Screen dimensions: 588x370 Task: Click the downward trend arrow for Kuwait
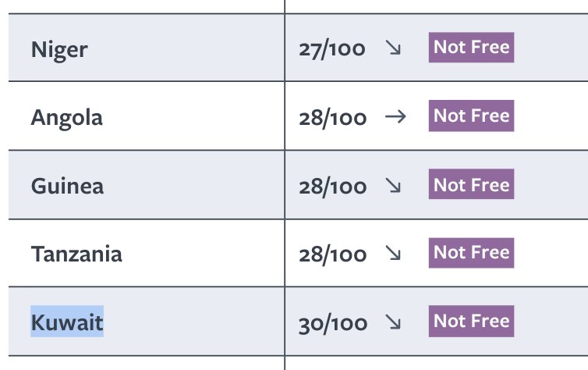tap(393, 322)
